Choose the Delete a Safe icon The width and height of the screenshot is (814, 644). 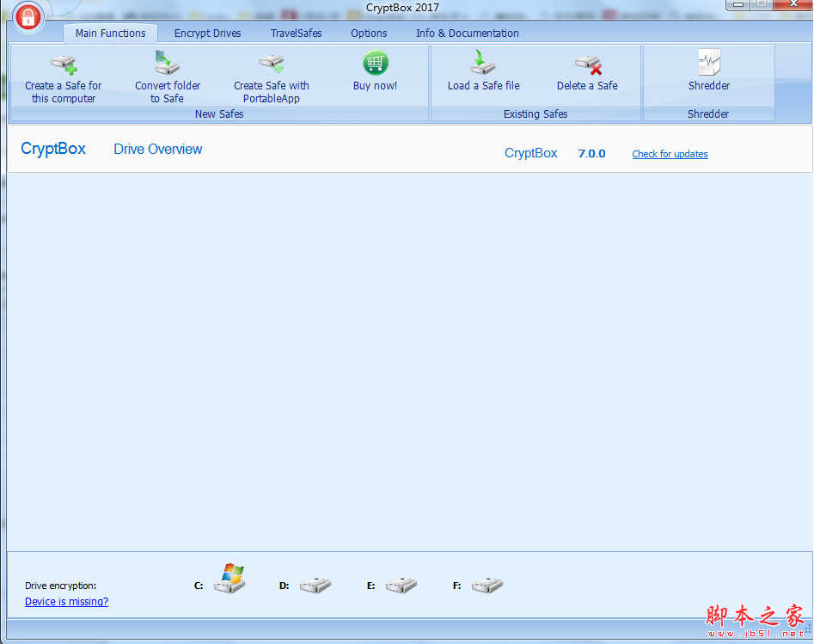pyautogui.click(x=587, y=64)
